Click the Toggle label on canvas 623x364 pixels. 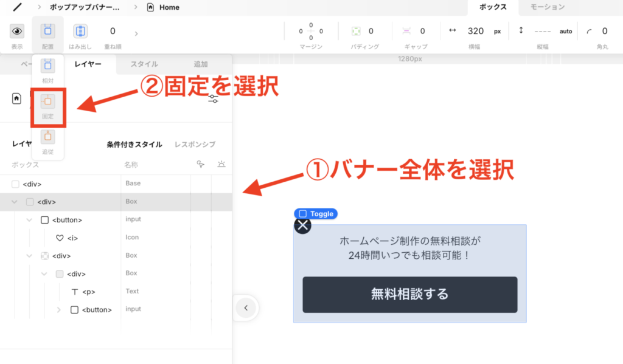coord(316,213)
